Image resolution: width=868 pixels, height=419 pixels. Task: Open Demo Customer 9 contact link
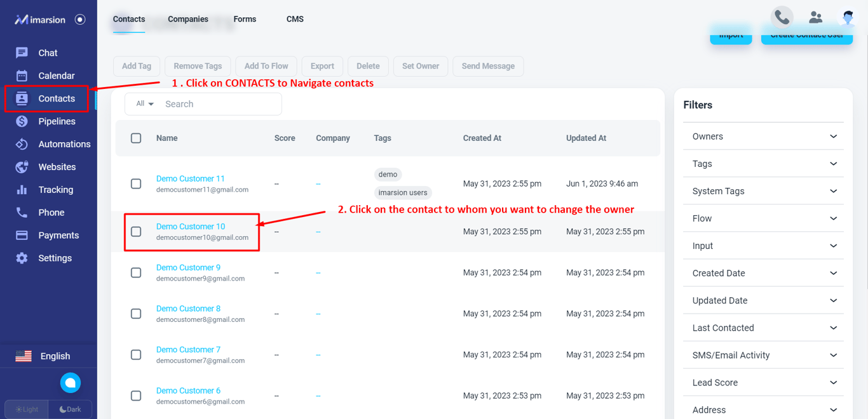(188, 267)
